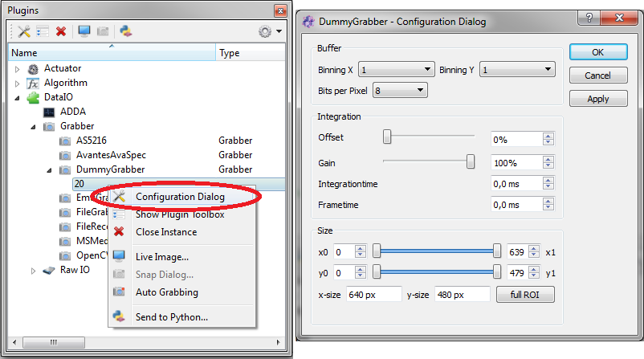Click the Grabber folder camera icon
This screenshot has height=359, width=644.
[x=49, y=127]
